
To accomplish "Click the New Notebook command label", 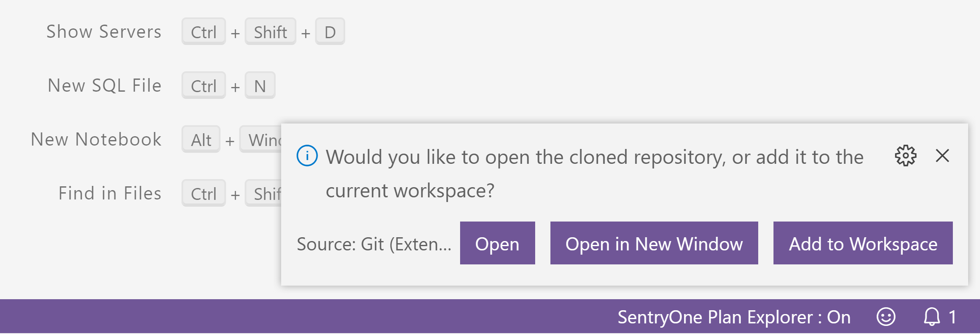I will coord(96,140).
